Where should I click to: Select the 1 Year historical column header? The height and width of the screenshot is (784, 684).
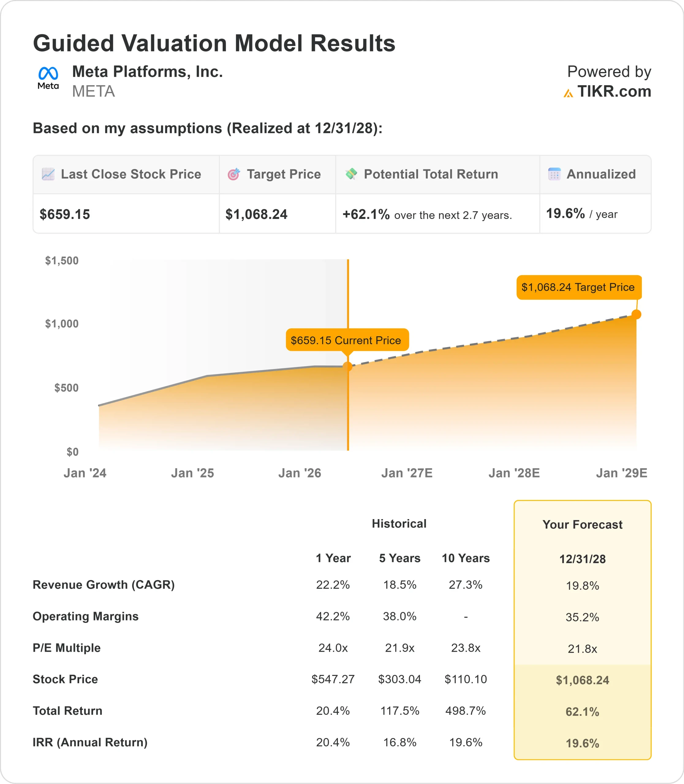tap(333, 558)
